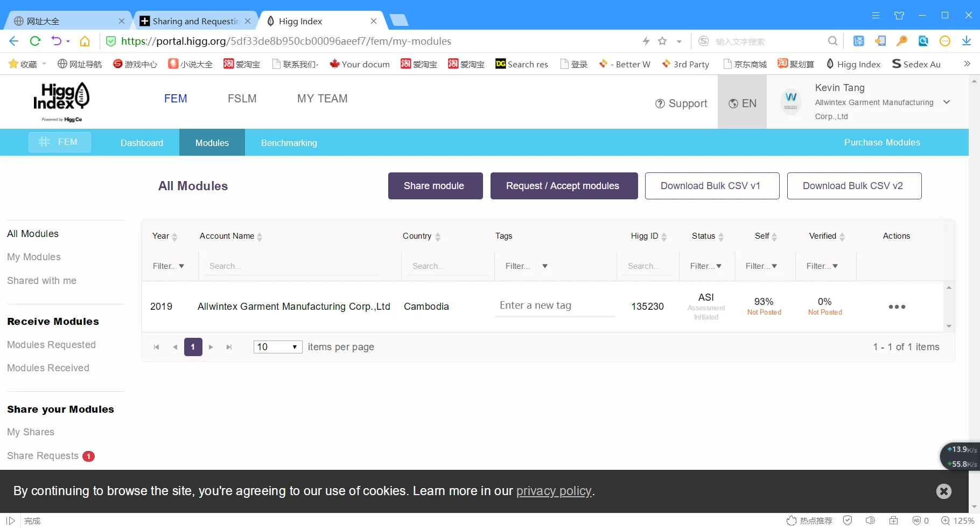Click the Higg ID search field
The width and height of the screenshot is (980, 528).
point(648,266)
